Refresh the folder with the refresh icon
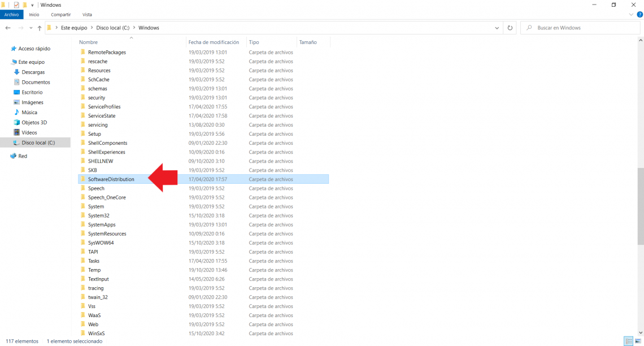This screenshot has height=346, width=644. pyautogui.click(x=510, y=27)
